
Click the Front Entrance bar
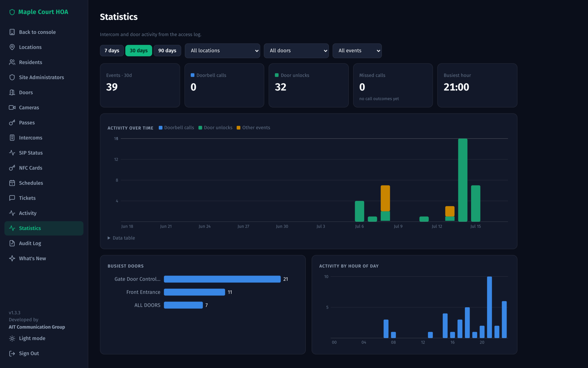[x=194, y=292]
